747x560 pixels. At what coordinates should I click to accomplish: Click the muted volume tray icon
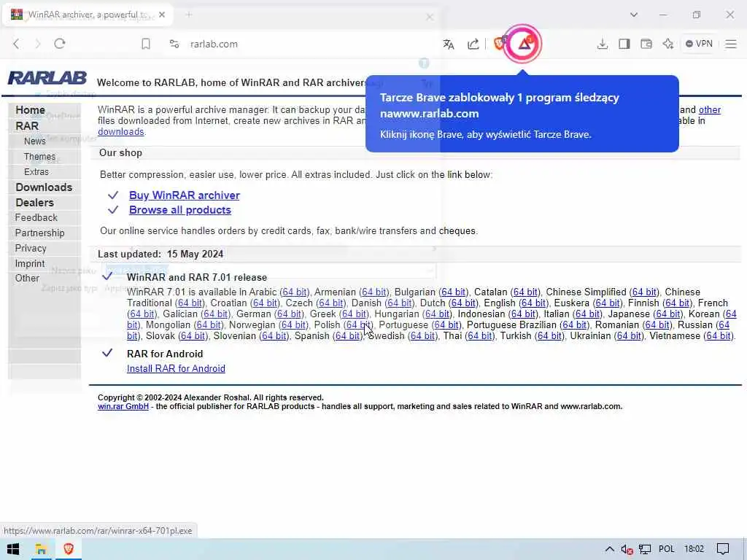(627, 550)
